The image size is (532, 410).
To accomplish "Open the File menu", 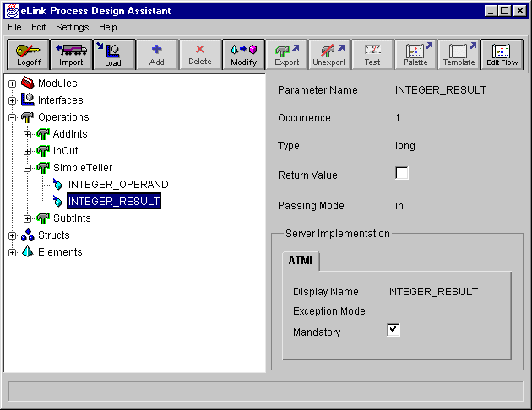I will point(14,27).
